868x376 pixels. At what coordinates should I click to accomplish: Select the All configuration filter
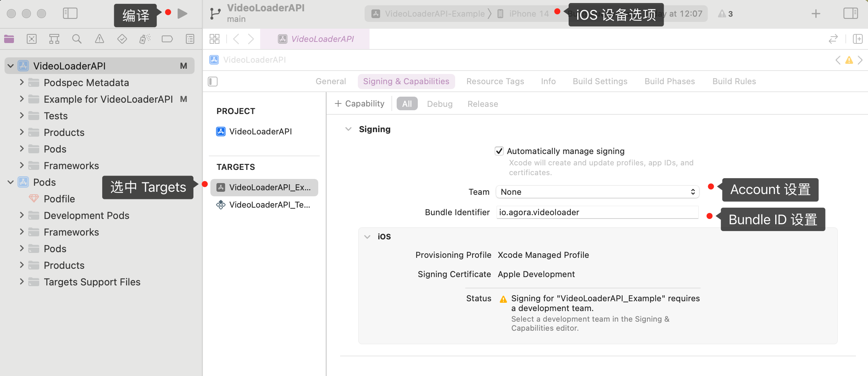(x=407, y=104)
